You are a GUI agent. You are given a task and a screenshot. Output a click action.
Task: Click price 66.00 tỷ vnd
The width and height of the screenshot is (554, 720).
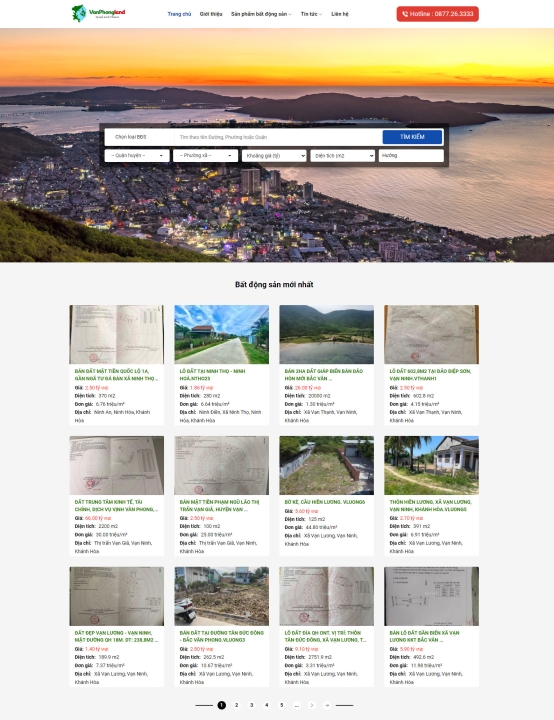click(x=96, y=518)
